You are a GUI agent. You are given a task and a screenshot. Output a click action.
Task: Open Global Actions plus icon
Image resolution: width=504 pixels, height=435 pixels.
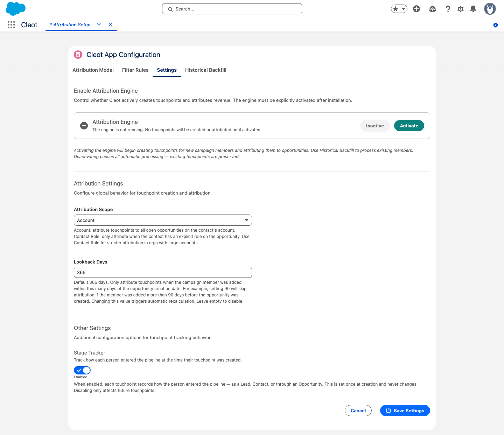click(x=416, y=9)
